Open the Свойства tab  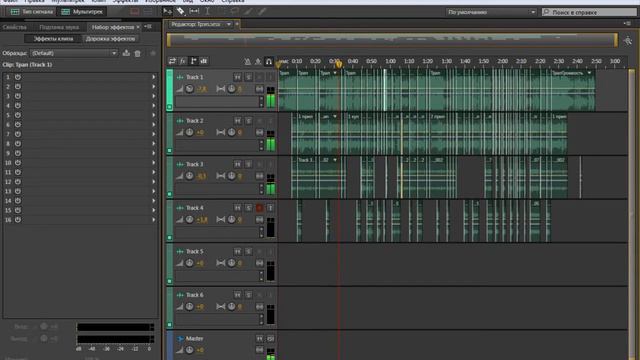pos(15,27)
